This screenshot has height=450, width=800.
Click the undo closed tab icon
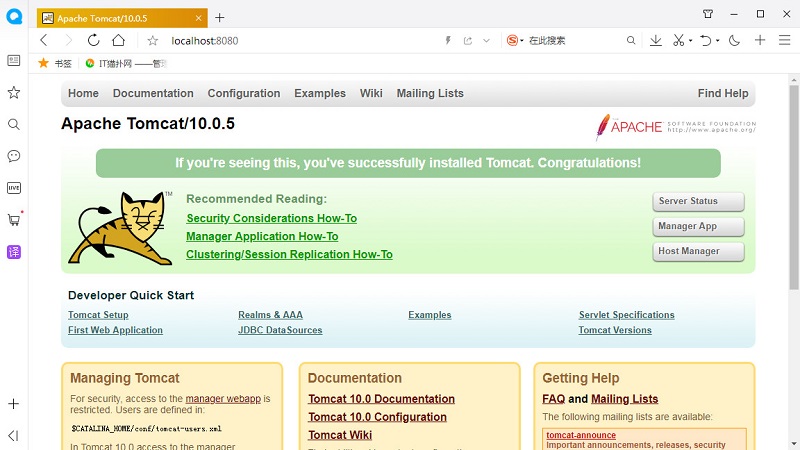click(x=706, y=40)
